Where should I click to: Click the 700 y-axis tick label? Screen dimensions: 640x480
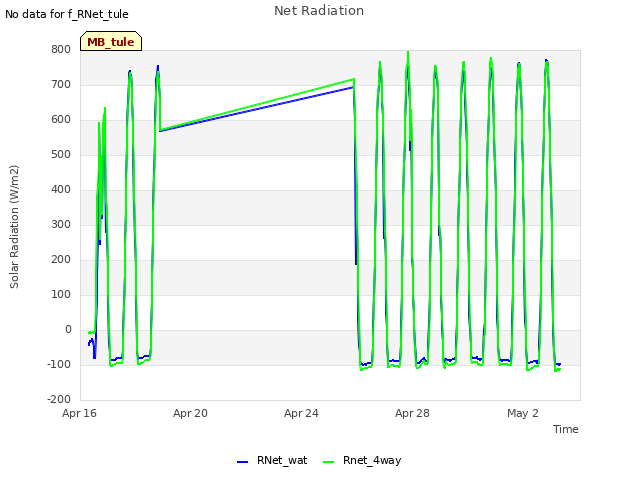point(61,85)
